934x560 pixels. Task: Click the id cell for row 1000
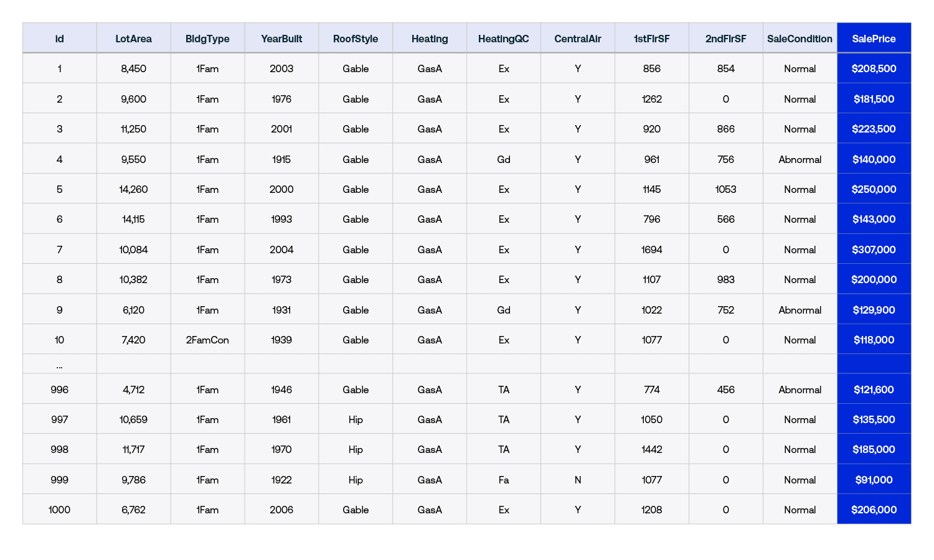click(59, 510)
